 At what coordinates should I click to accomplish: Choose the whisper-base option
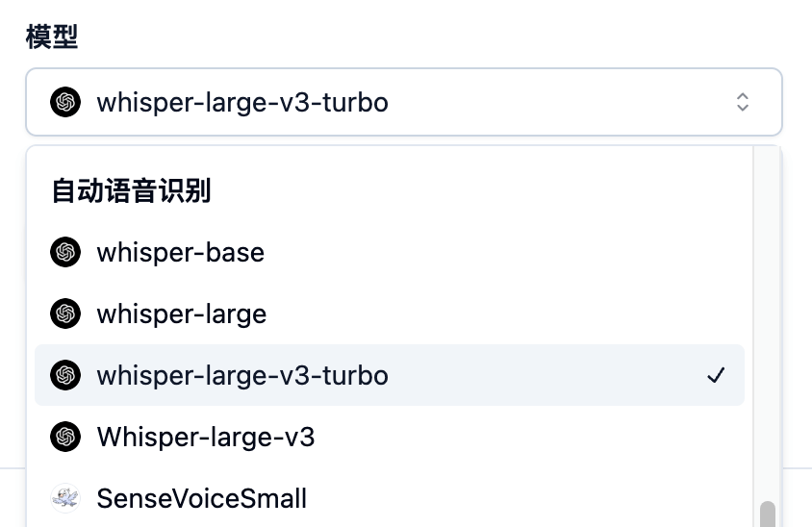coord(180,253)
